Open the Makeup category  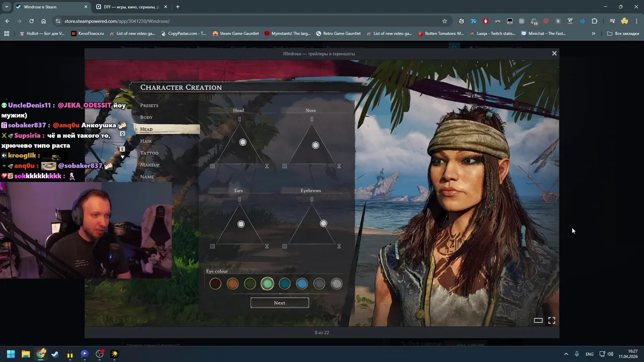pos(150,165)
